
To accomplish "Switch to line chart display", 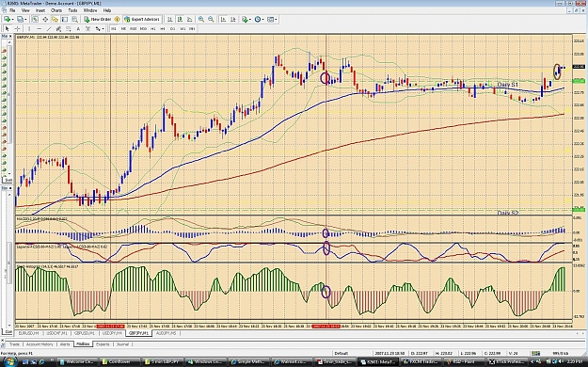I will 190,19.
